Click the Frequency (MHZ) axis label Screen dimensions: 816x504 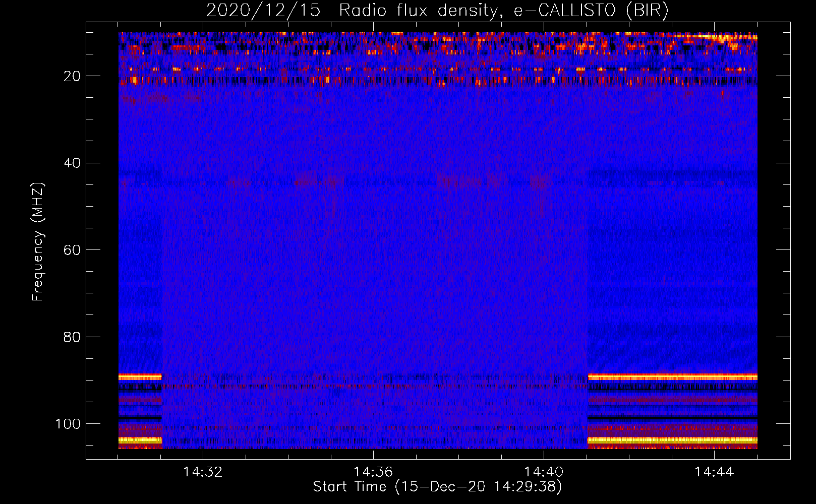point(38,241)
